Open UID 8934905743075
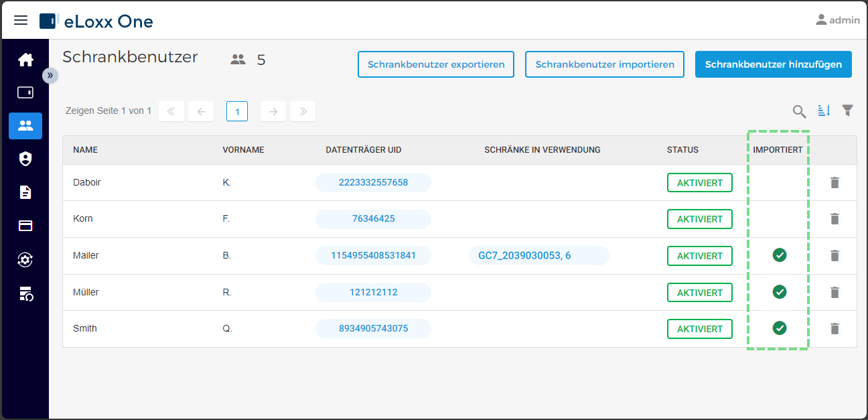Image resolution: width=868 pixels, height=420 pixels. pyautogui.click(x=373, y=328)
